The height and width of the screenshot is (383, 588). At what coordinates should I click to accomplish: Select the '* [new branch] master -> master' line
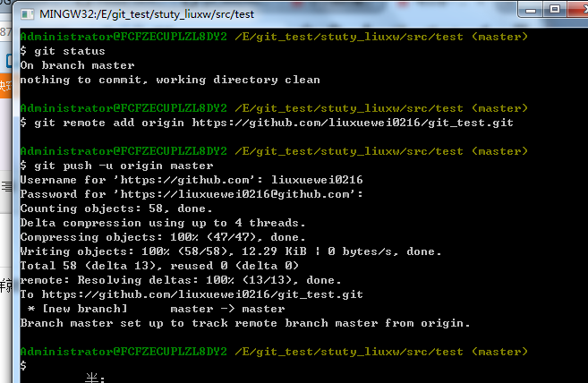156,309
